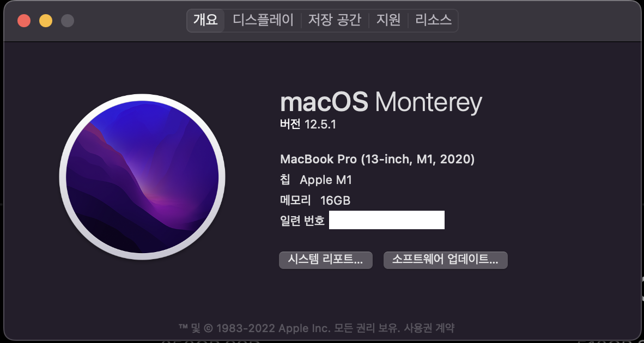Click 소프트웨어 업데이트... button
Viewport: 644px width, 343px height.
tap(446, 260)
